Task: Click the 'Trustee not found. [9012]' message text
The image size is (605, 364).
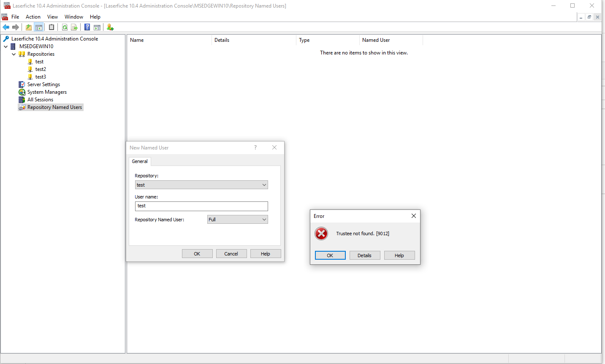Action: 363,234
